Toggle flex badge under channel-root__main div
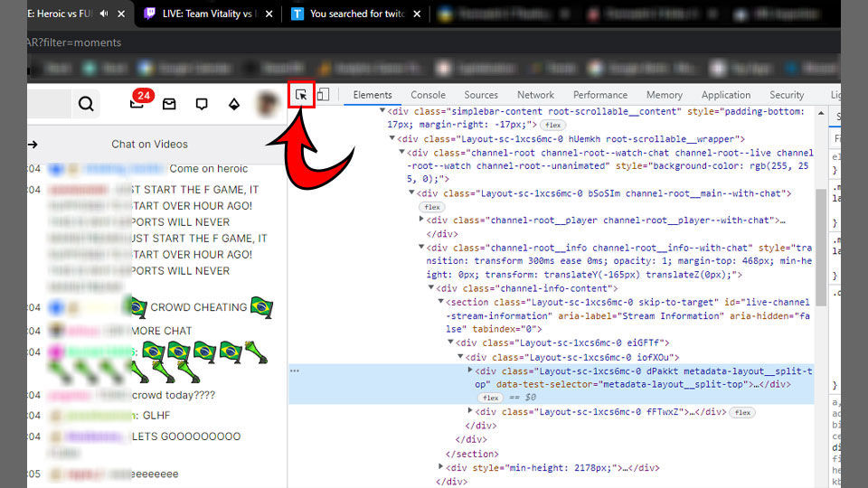 click(432, 207)
